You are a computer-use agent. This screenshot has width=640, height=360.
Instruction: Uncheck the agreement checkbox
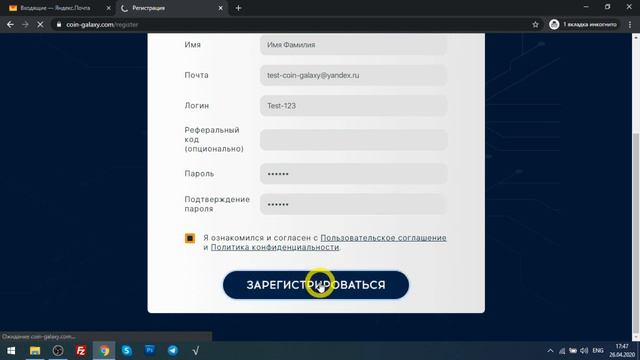pyautogui.click(x=190, y=238)
